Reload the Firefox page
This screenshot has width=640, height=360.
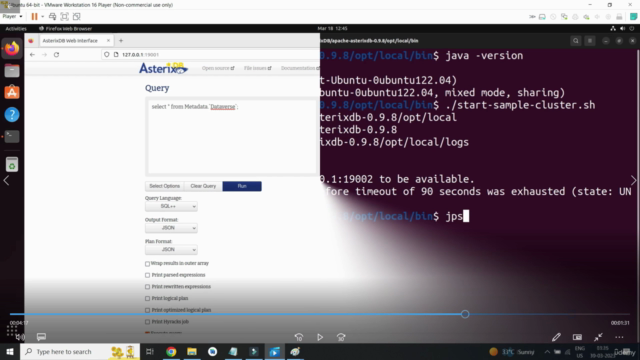click(x=56, y=55)
